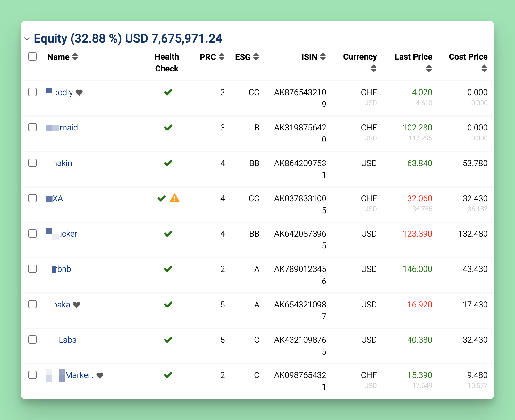Check the box for the AXA row
The width and height of the screenshot is (515, 420).
pyautogui.click(x=32, y=198)
